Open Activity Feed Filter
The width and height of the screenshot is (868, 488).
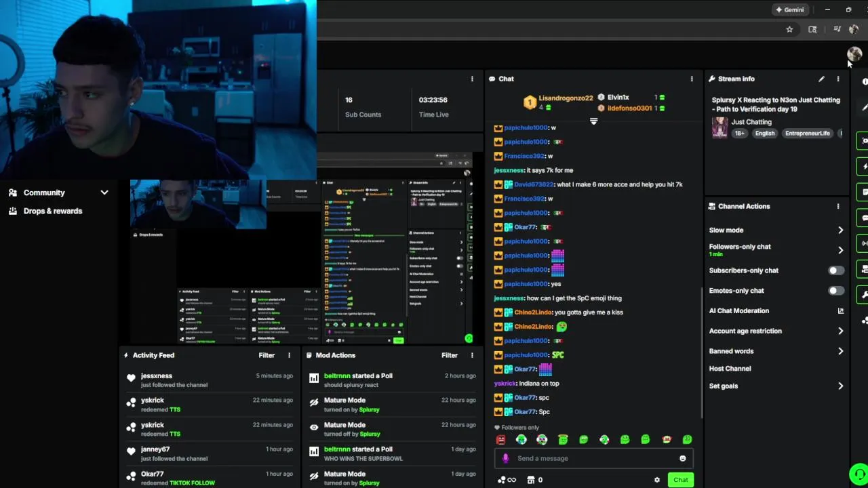click(267, 355)
